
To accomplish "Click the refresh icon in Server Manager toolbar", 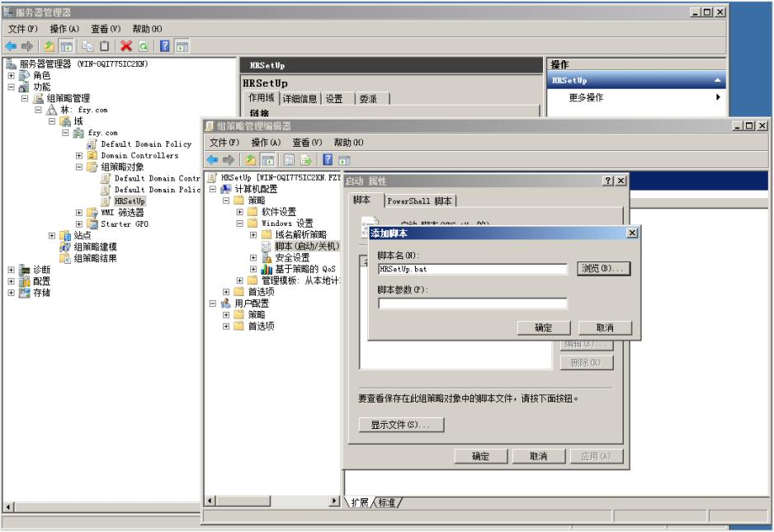I will coord(144,45).
